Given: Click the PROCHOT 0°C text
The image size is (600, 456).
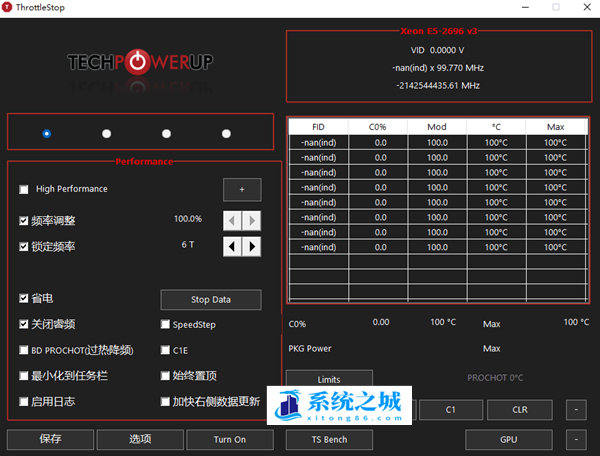Looking at the screenshot, I should click(495, 378).
